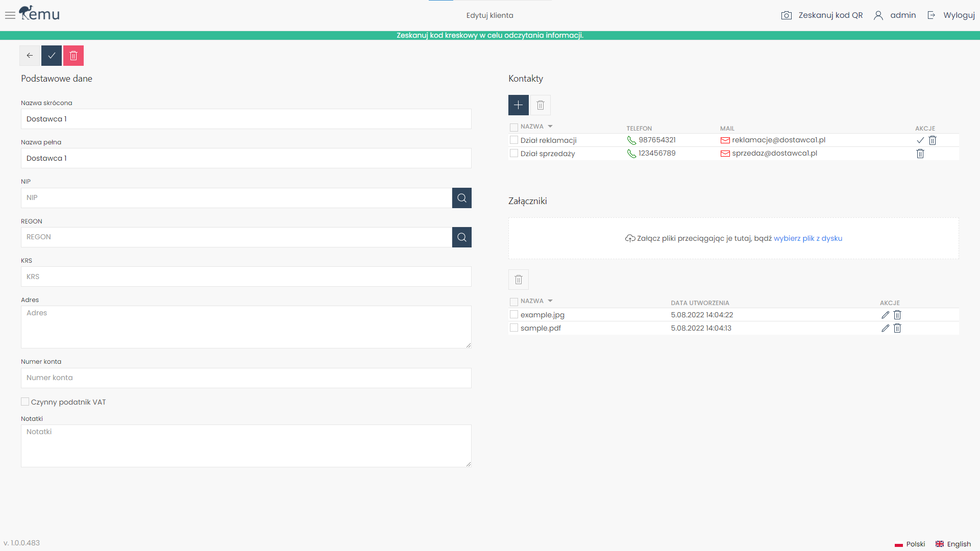Add new contact with plus icon
980x551 pixels.
(x=518, y=105)
